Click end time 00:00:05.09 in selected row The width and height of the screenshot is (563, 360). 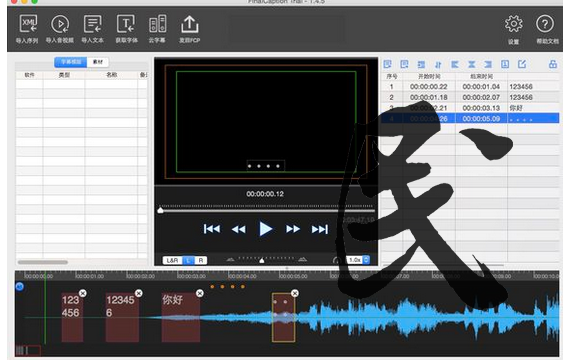481,119
